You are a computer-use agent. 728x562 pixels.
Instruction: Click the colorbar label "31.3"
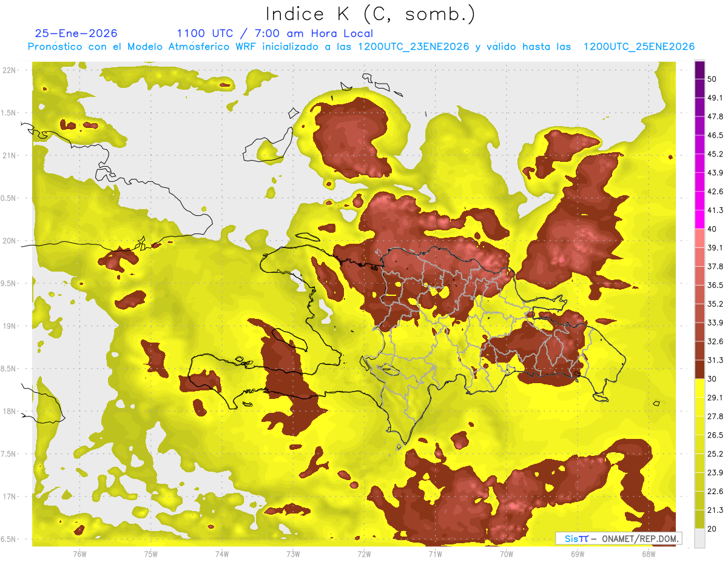(715, 360)
